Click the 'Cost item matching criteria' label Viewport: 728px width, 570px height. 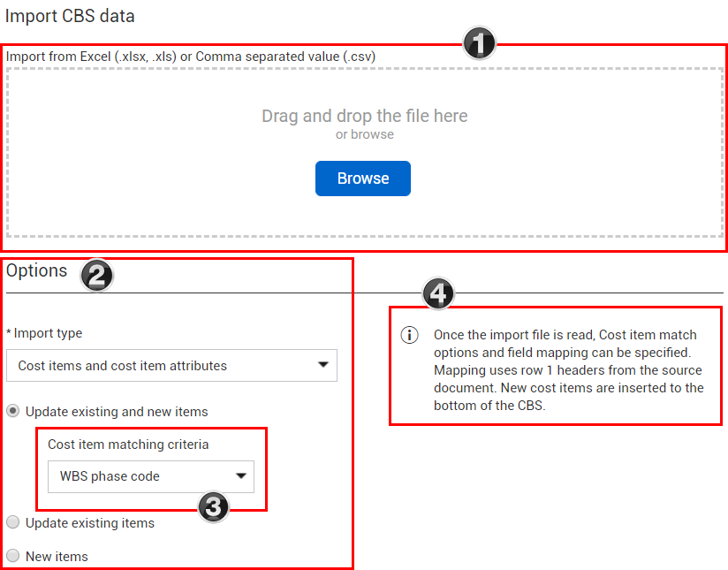coord(128,445)
